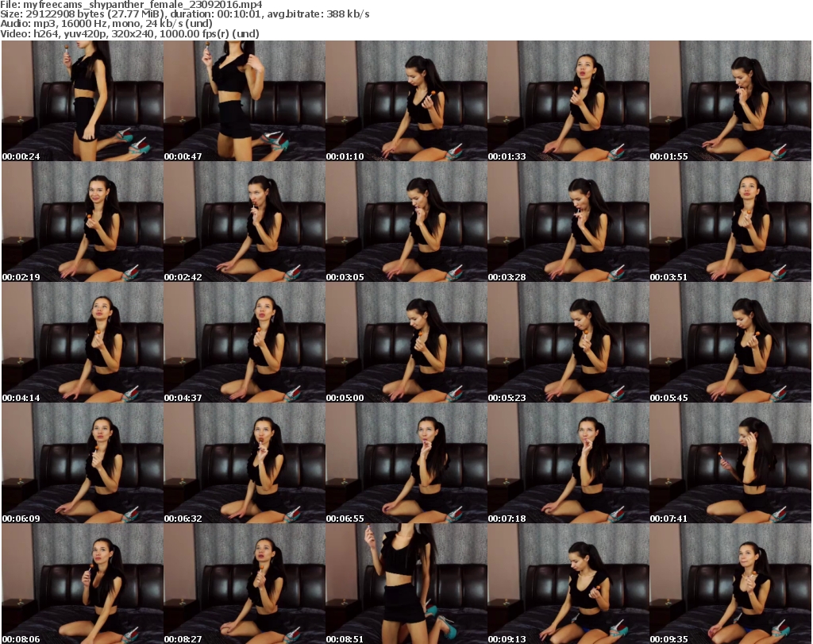Viewport: 813px width, 644px height.
Task: Click the Video codec info line
Action: pyautogui.click(x=130, y=34)
